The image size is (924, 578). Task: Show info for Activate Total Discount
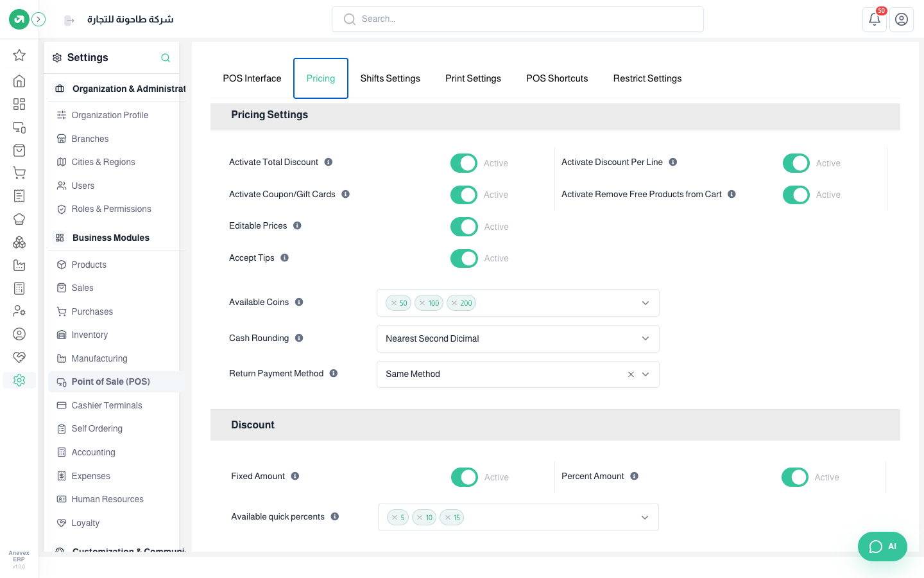pyautogui.click(x=329, y=162)
